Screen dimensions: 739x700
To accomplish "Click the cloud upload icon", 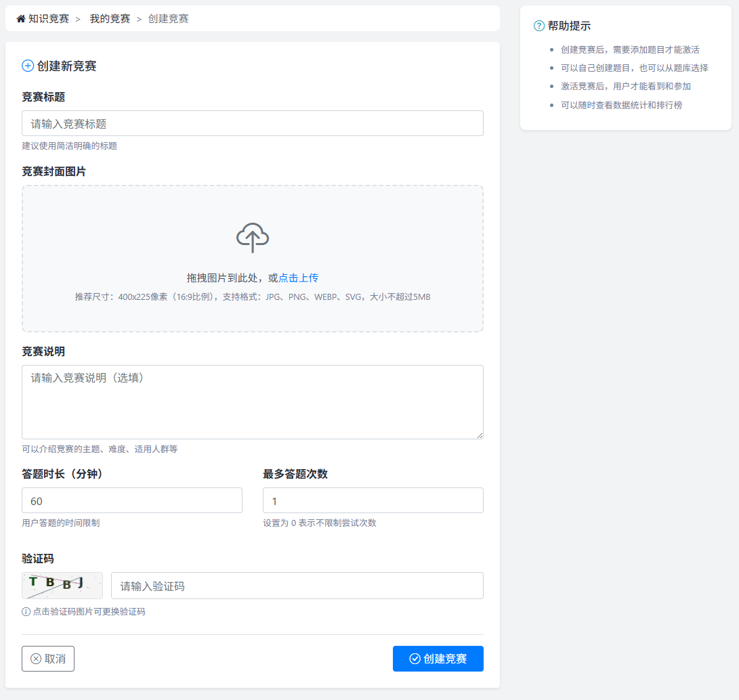I will click(x=253, y=238).
